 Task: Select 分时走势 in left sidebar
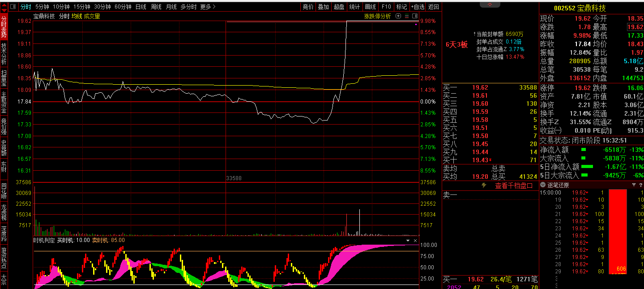4,26
